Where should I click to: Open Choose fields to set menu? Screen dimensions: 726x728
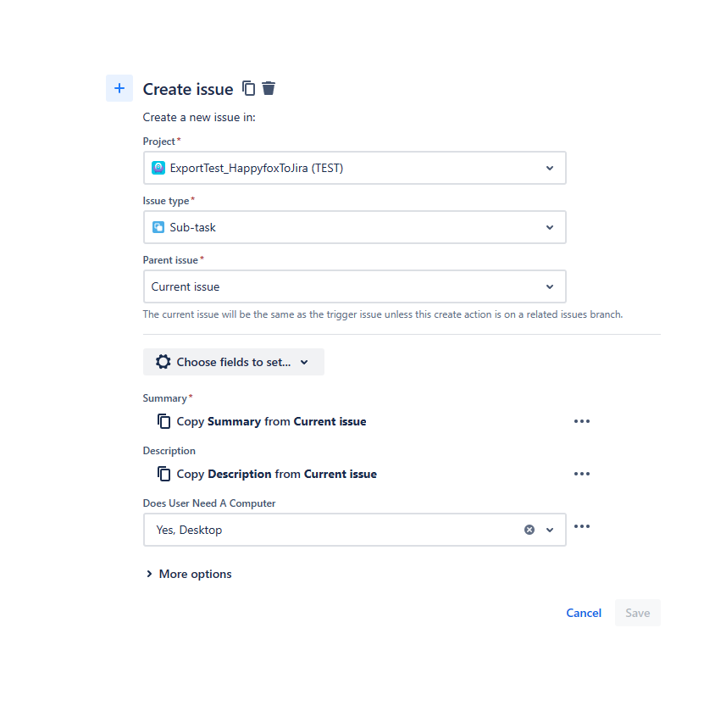234,362
